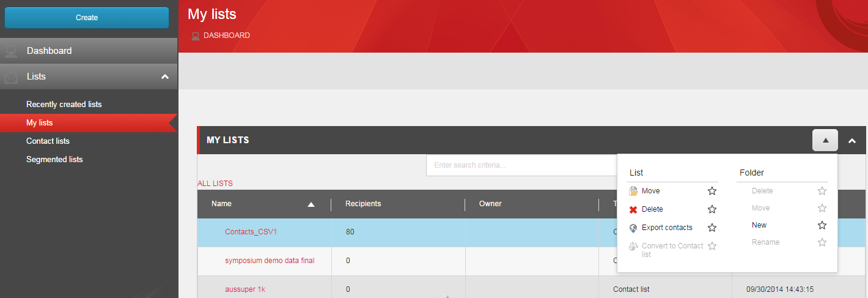Click the Dashboard monitor icon in sidebar
Image resolution: width=868 pixels, height=298 pixels.
(11, 51)
